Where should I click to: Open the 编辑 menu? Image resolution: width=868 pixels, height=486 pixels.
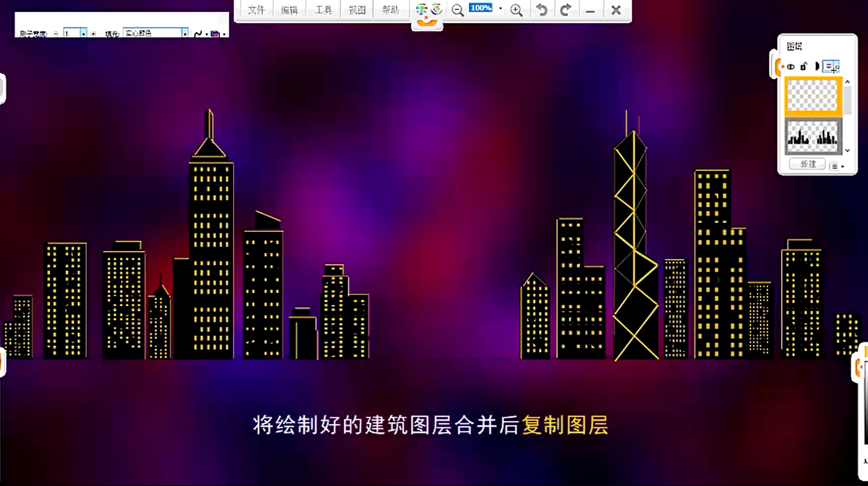pyautogui.click(x=289, y=10)
